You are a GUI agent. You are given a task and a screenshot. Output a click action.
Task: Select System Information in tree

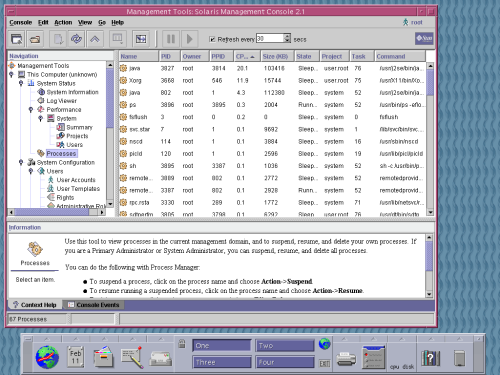point(72,92)
